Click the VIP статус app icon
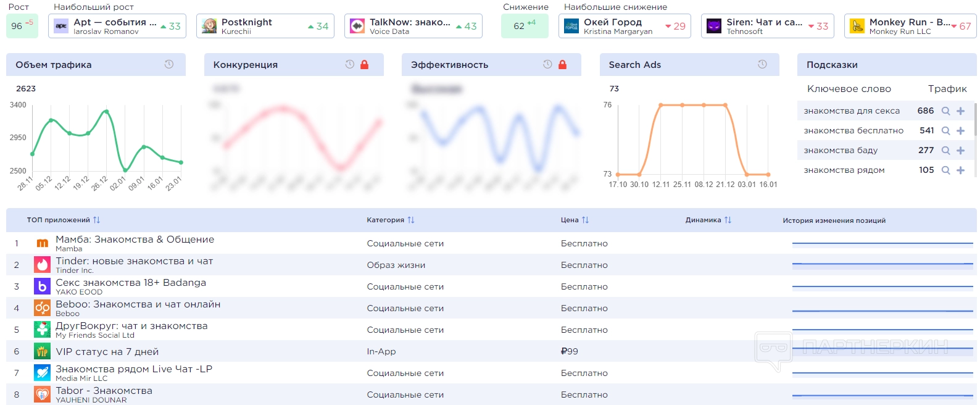980x405 pixels. point(42,351)
